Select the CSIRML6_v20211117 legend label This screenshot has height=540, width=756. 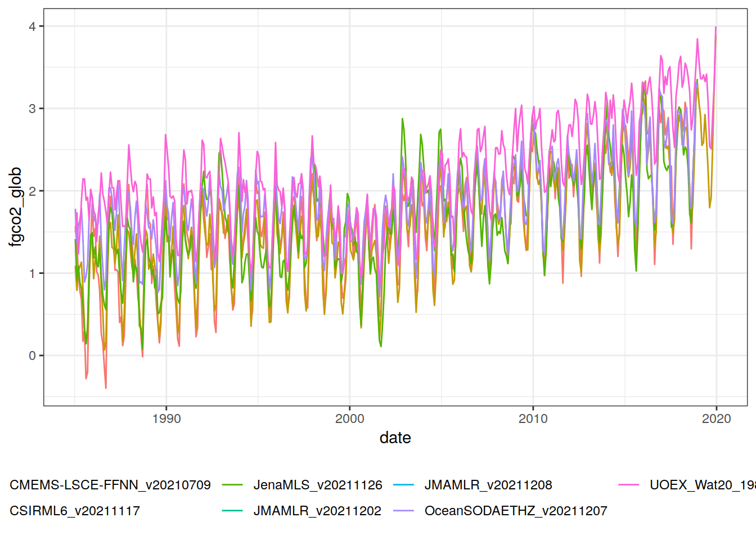pos(75,511)
